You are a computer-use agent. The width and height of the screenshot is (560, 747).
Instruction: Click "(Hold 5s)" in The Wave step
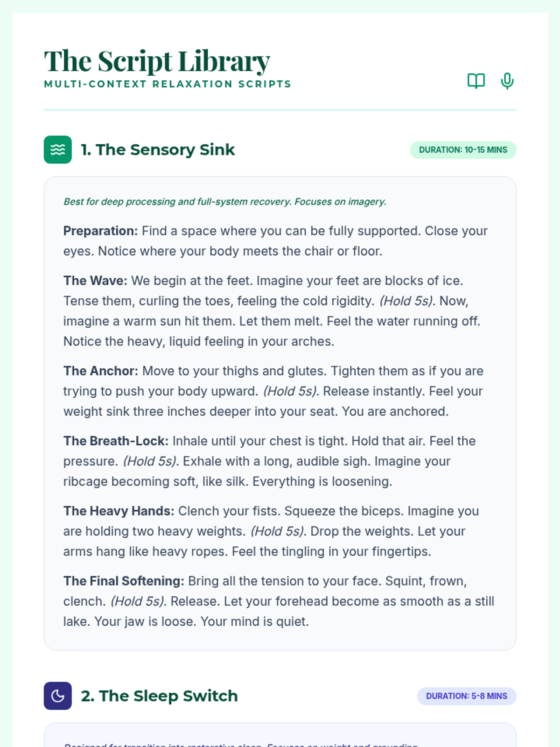pyautogui.click(x=406, y=301)
